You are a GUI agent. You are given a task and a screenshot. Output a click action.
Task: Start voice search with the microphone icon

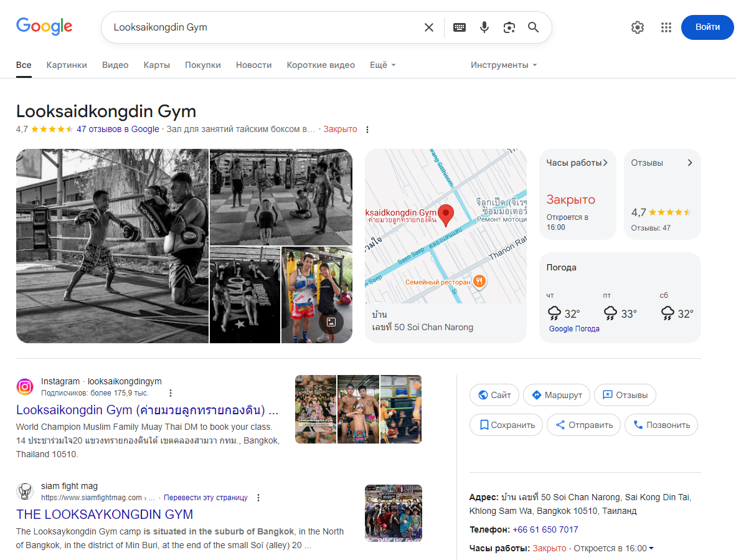point(484,27)
